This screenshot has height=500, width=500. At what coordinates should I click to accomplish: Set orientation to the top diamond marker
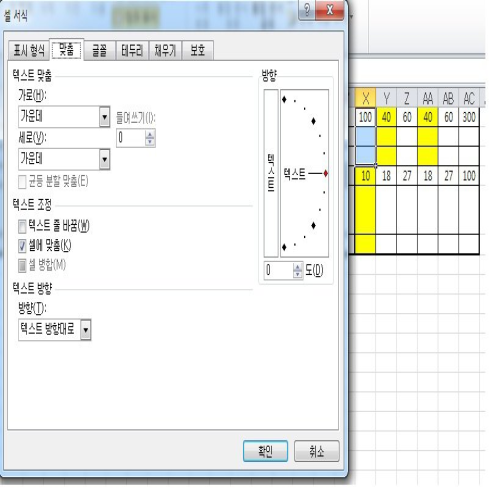coord(284,99)
